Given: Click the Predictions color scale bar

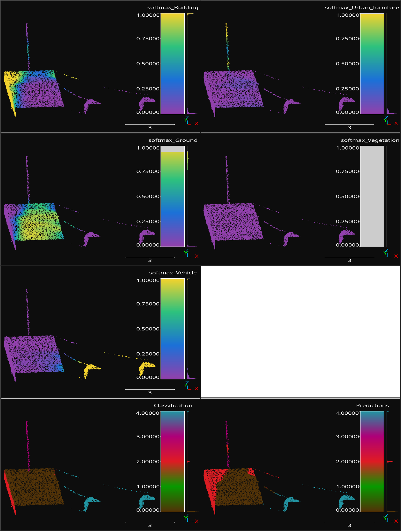Looking at the screenshot, I should coord(372,461).
